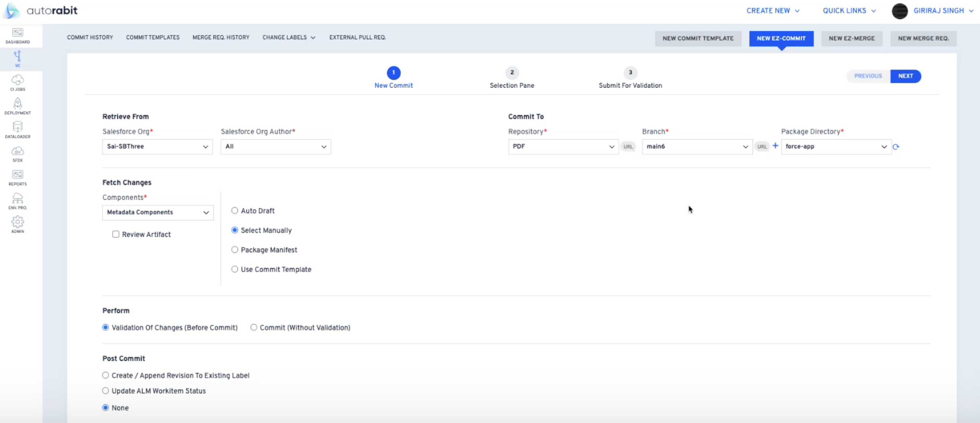Refresh the Package Directory list
The height and width of the screenshot is (423, 980).
[896, 147]
